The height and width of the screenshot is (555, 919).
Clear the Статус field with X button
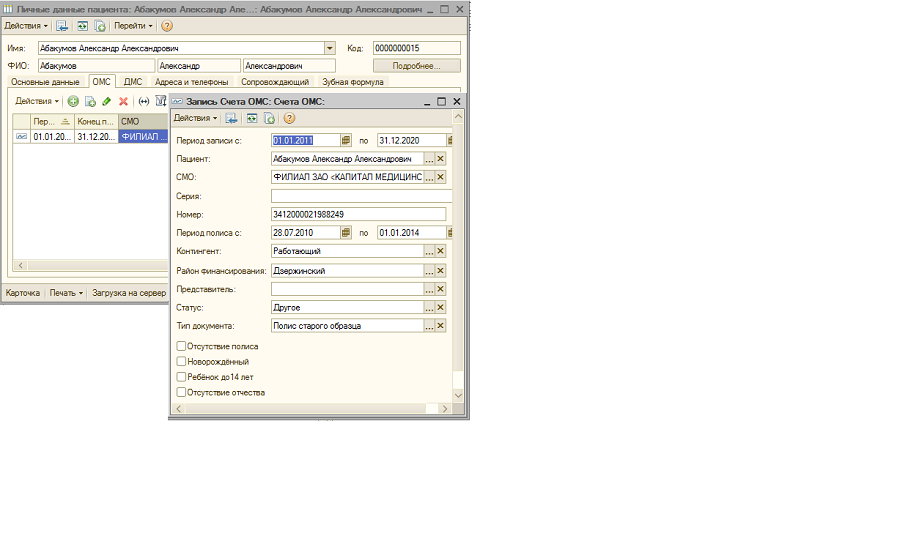coord(440,307)
